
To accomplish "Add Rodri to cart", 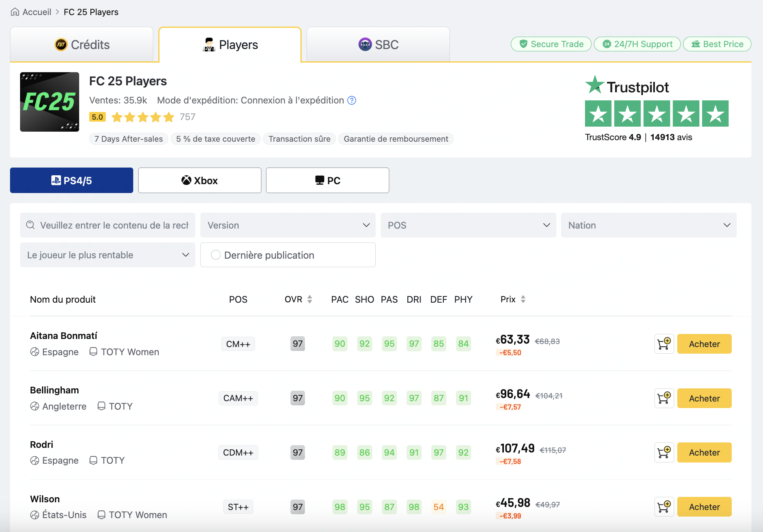I will [664, 452].
